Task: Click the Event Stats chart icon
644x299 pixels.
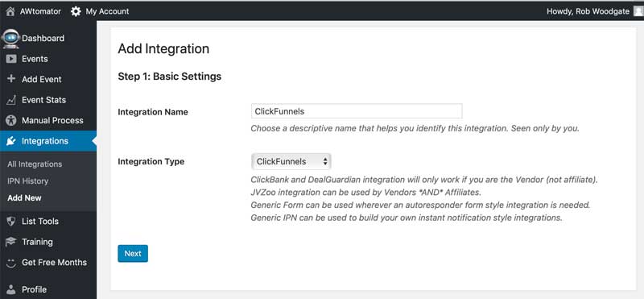Action: (x=11, y=100)
